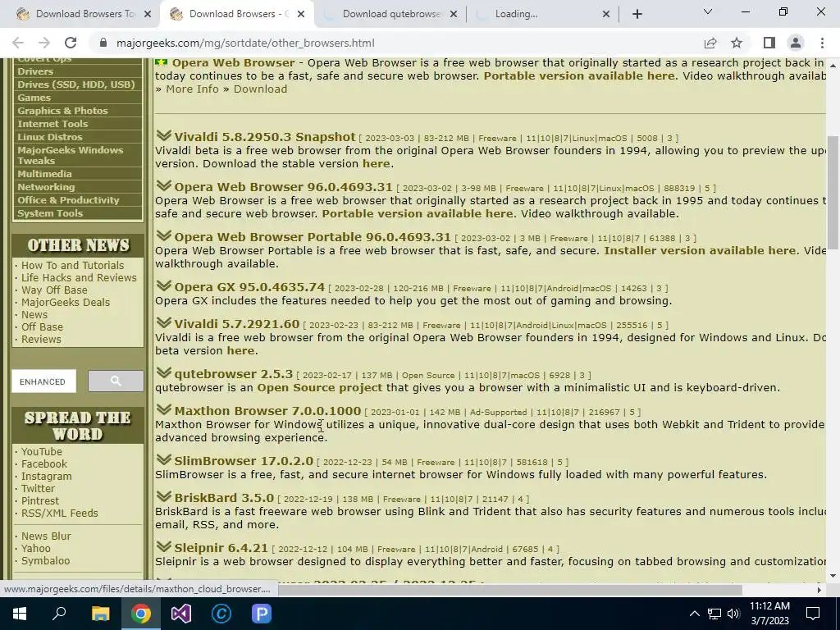Click the site security padlock icon
The width and height of the screenshot is (840, 630).
(x=104, y=43)
